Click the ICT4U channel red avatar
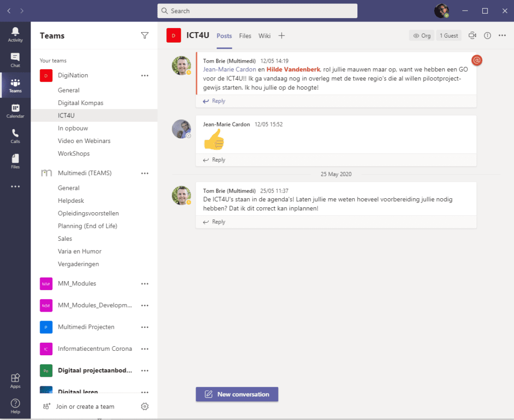 coord(173,36)
